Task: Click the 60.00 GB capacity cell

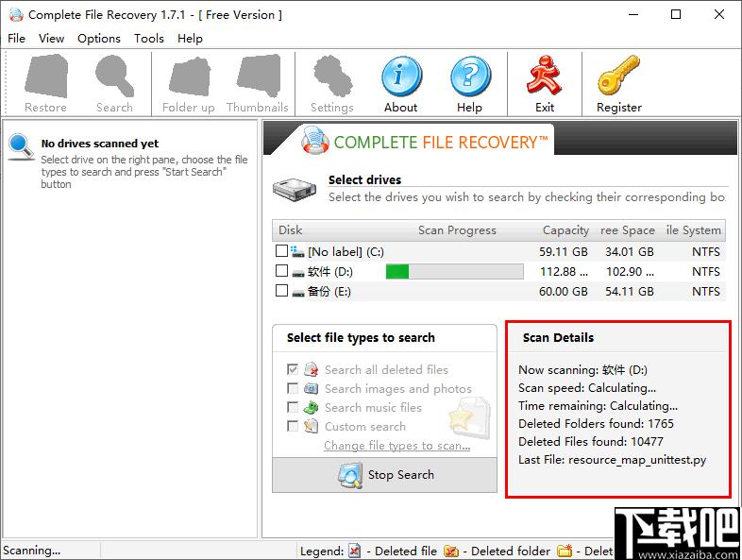Action: coord(564,292)
